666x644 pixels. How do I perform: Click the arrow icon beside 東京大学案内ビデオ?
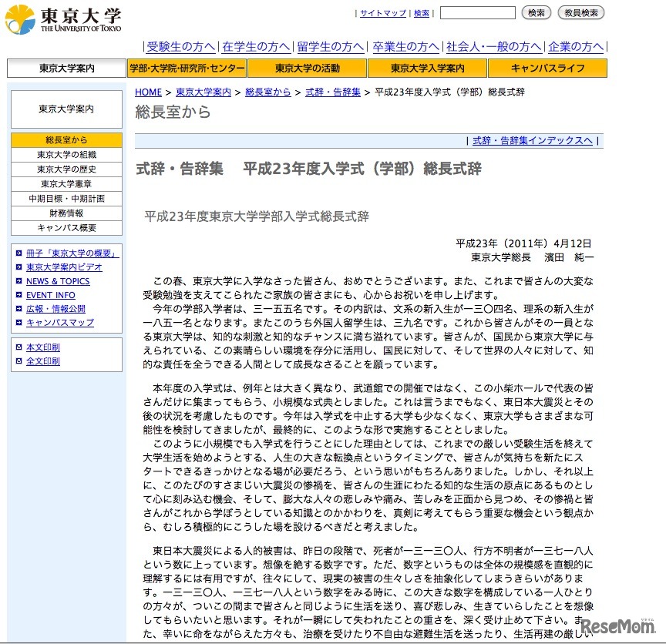pos(18,267)
